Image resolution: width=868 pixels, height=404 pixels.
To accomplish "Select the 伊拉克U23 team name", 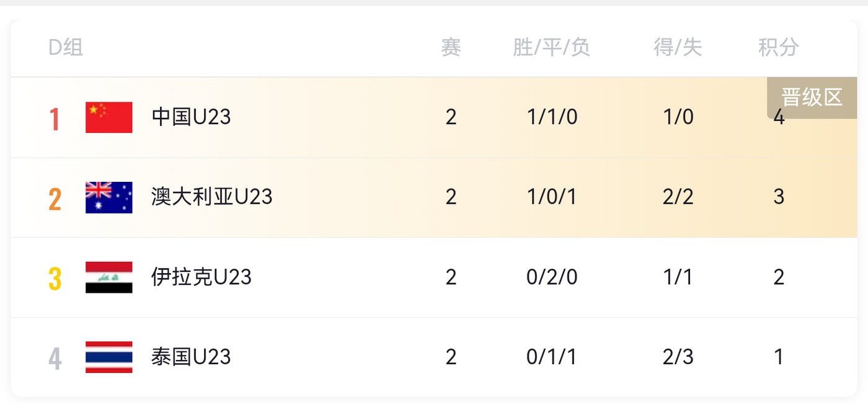I will click(x=201, y=277).
